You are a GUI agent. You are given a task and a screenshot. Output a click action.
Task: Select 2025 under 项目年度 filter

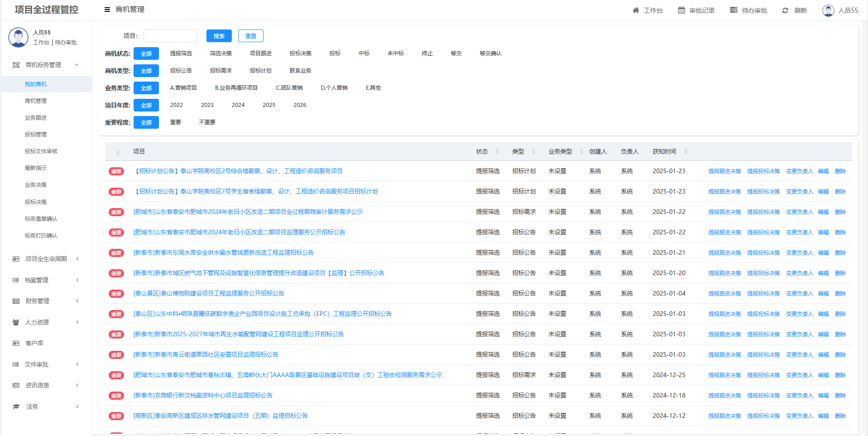point(269,105)
